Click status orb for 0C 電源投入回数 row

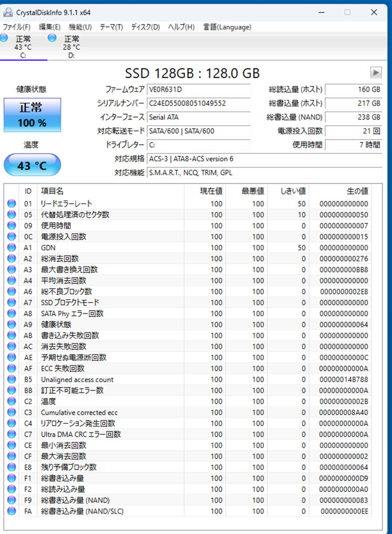coord(12,237)
